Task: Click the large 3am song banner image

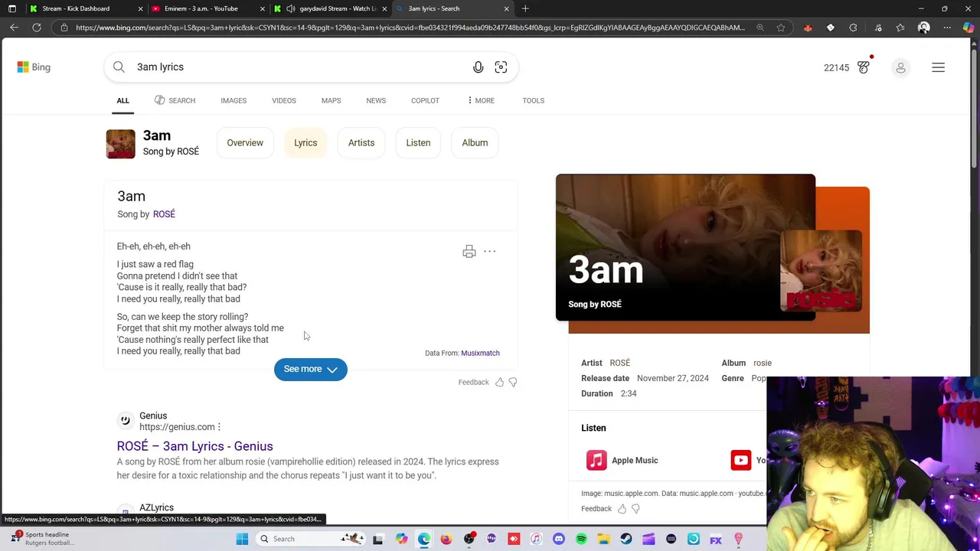Action: [x=685, y=247]
